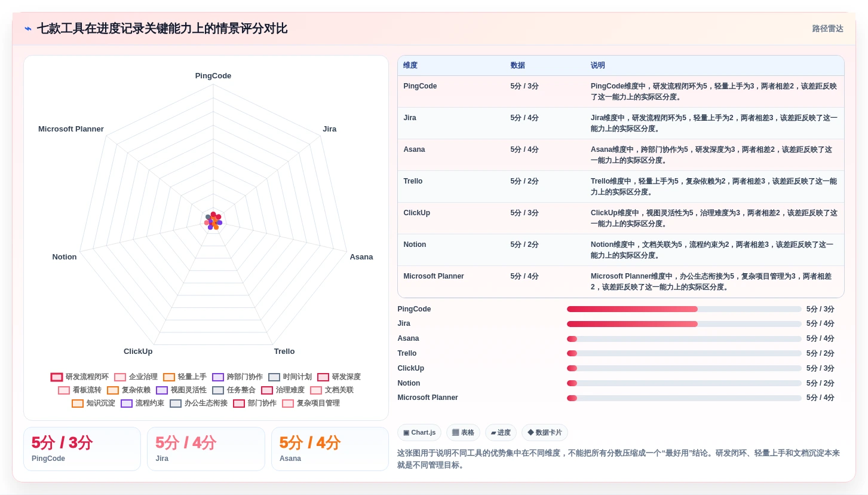
Task: Toggle the 治理难度 legend entry
Action: tap(283, 390)
